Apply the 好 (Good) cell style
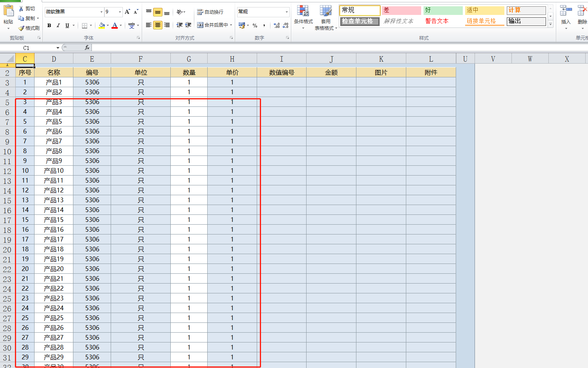The image size is (588, 368). tap(443, 10)
